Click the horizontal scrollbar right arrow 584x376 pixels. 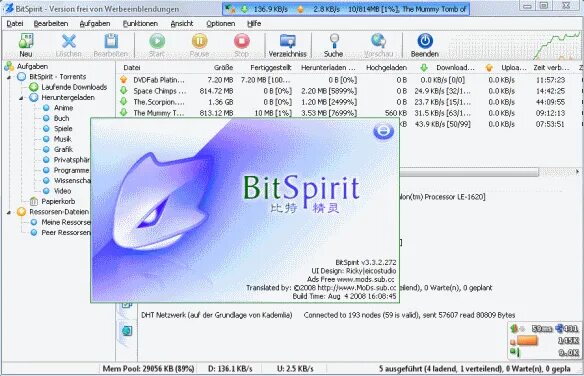(577, 172)
